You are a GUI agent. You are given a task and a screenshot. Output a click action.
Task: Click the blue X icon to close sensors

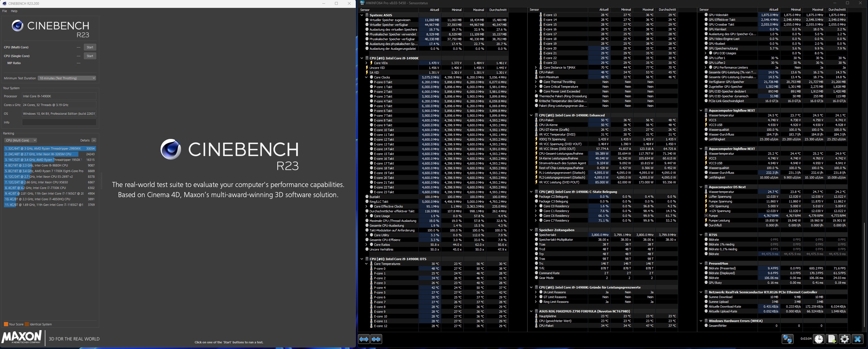click(x=858, y=339)
